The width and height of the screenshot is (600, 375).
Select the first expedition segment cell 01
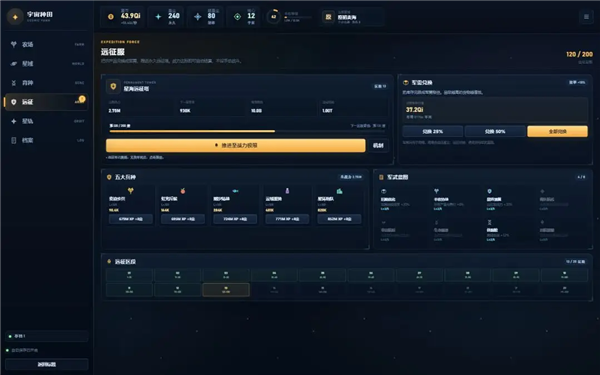pyautogui.click(x=129, y=275)
